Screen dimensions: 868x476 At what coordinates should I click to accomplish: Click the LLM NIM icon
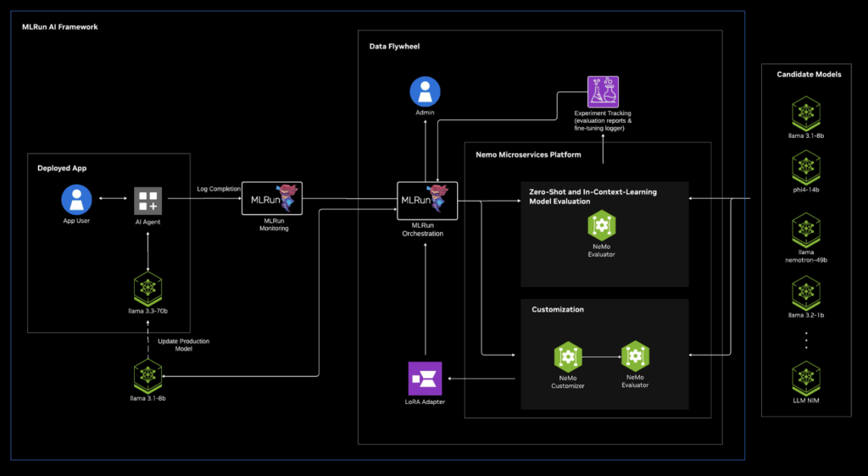(x=806, y=379)
